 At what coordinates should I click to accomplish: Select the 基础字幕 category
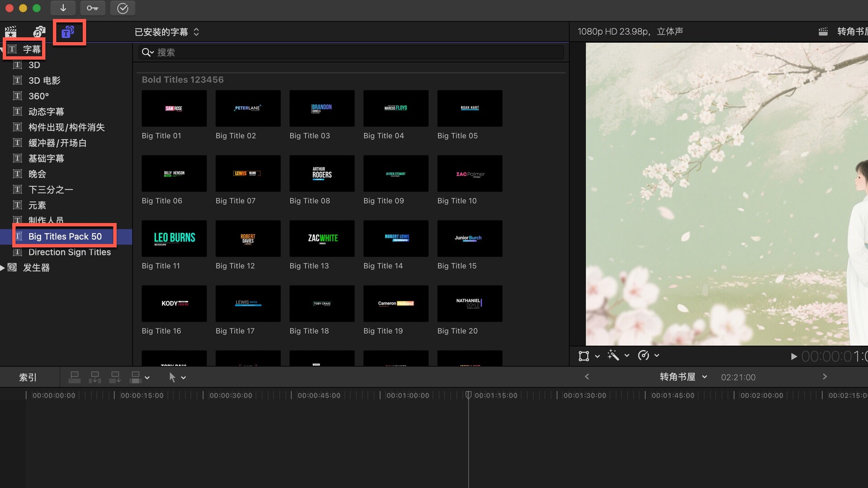(66, 159)
